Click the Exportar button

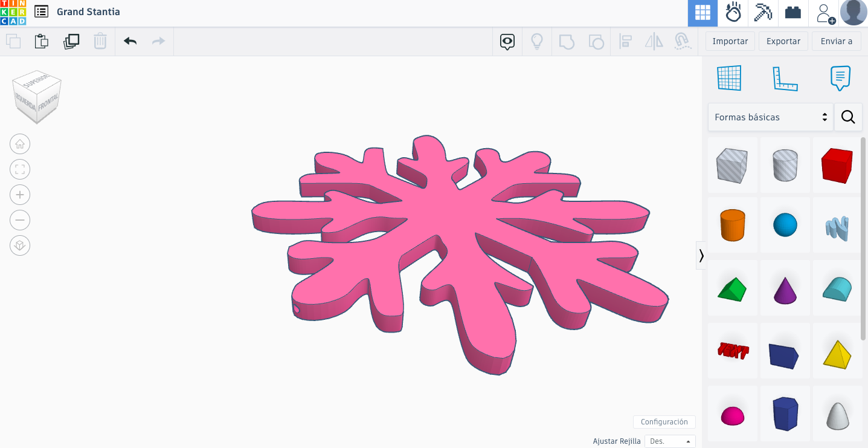tap(783, 41)
